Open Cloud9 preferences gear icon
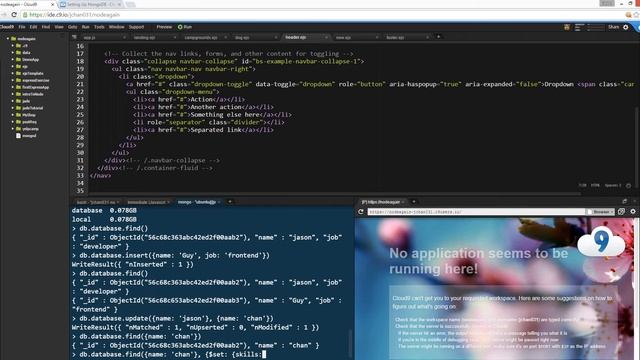This screenshot has width=640, height=360. coord(626,27)
